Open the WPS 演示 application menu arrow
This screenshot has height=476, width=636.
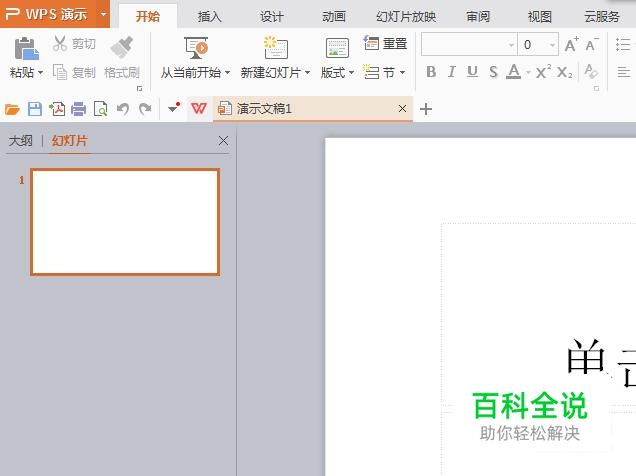click(x=103, y=14)
